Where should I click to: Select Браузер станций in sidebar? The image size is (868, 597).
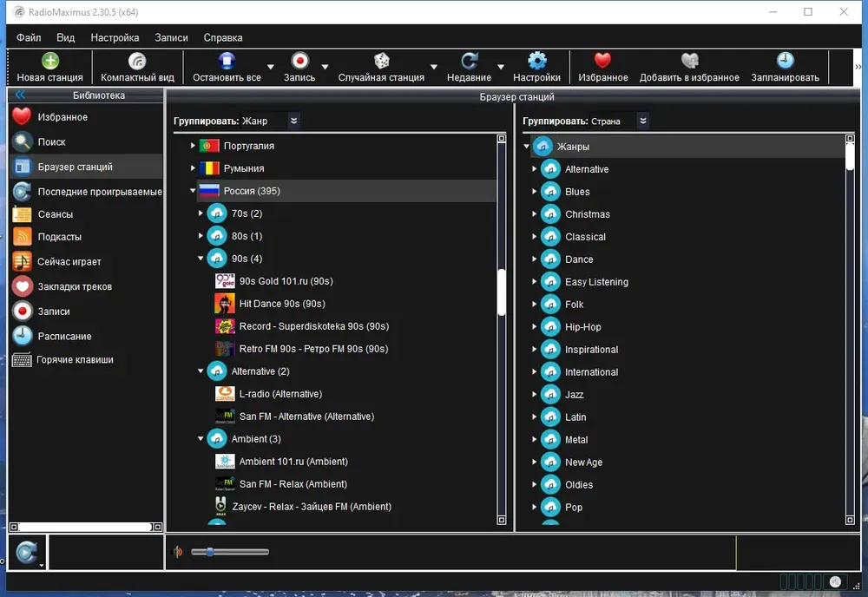click(x=86, y=167)
